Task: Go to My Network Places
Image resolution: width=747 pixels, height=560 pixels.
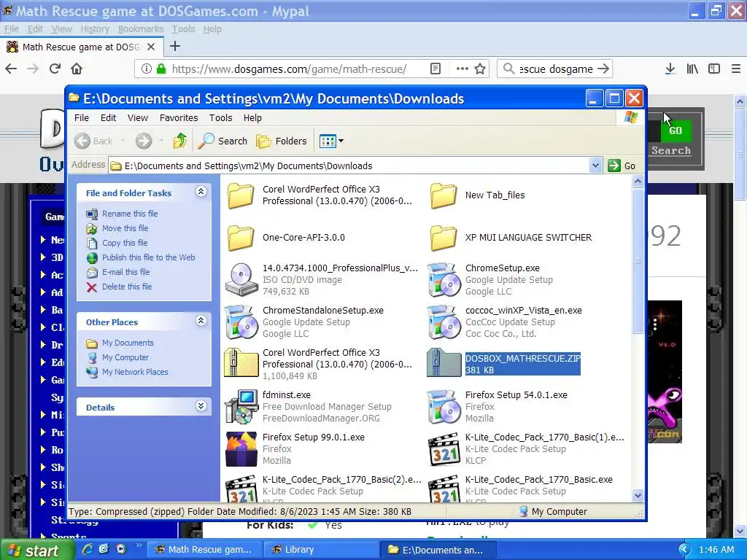Action: 135,372
